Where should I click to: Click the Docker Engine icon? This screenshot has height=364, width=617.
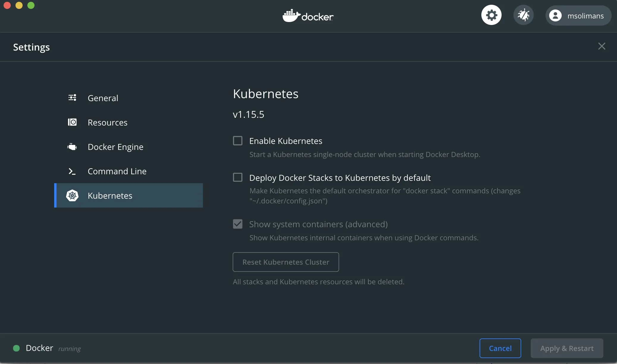coord(72,147)
